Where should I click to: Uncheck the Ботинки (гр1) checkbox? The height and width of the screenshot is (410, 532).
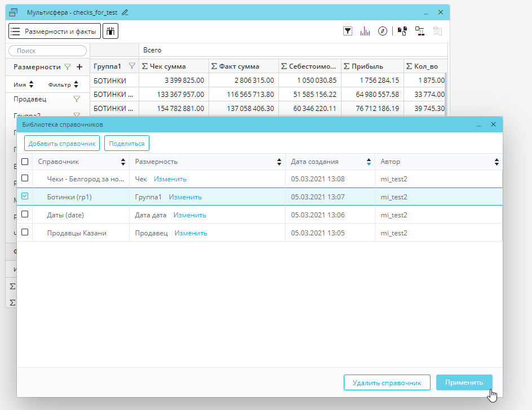[25, 197]
